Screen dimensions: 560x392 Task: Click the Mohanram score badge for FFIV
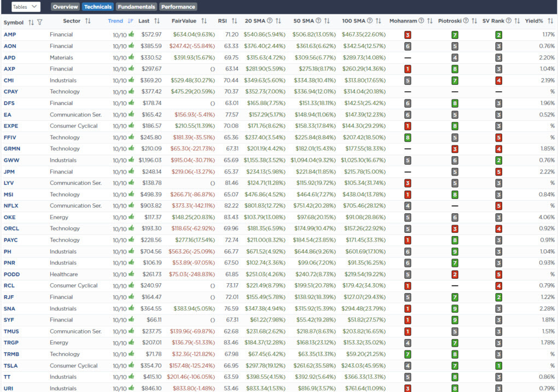(x=407, y=137)
